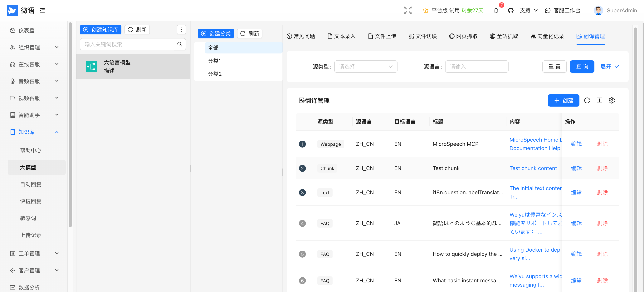Focus the keyword search box
The image size is (644, 292).
(x=127, y=44)
